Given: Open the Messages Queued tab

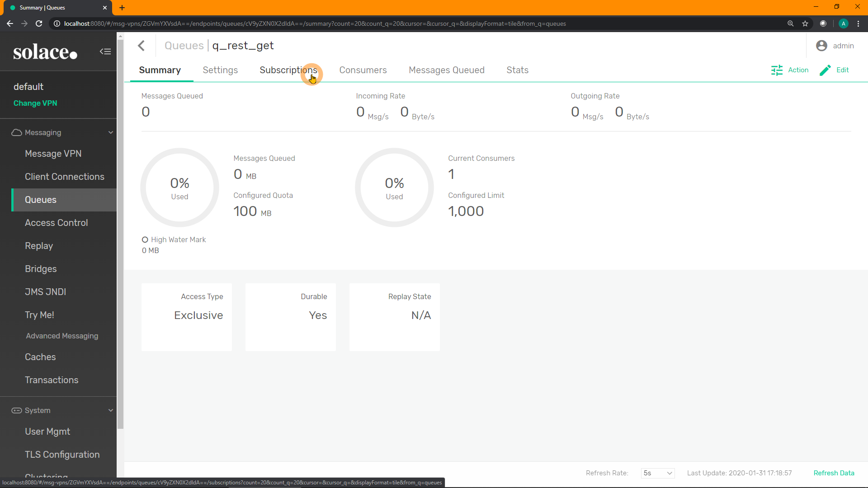Looking at the screenshot, I should [x=446, y=70].
